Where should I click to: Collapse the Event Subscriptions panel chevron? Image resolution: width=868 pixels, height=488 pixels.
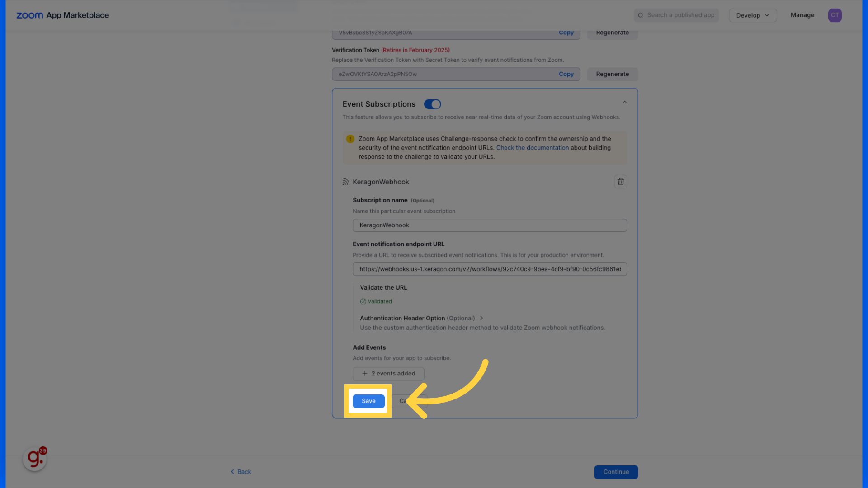(x=624, y=103)
